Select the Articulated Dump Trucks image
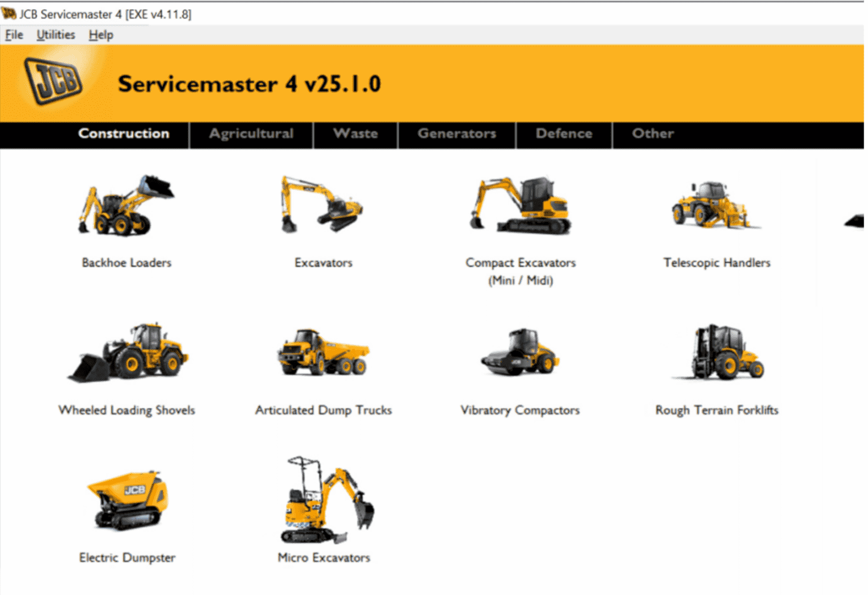Image resolution: width=868 pixels, height=595 pixels. 323,353
